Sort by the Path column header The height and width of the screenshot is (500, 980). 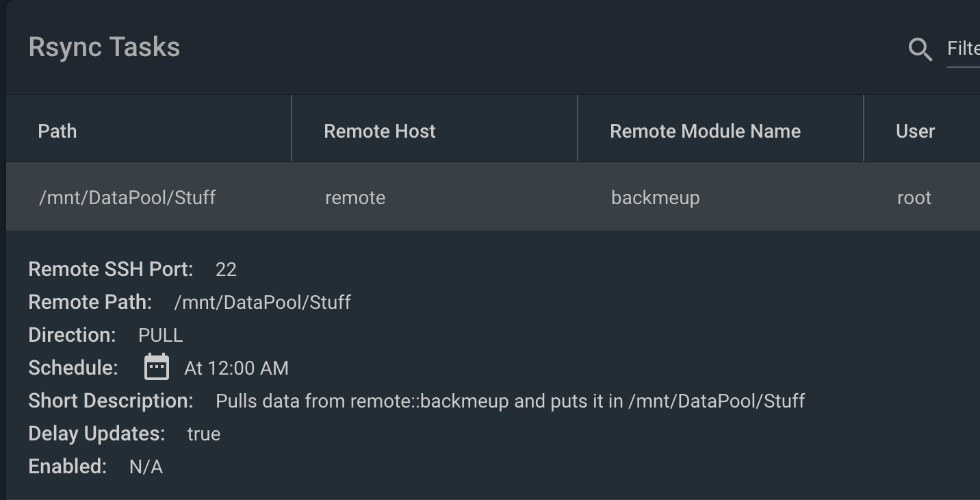(x=57, y=131)
